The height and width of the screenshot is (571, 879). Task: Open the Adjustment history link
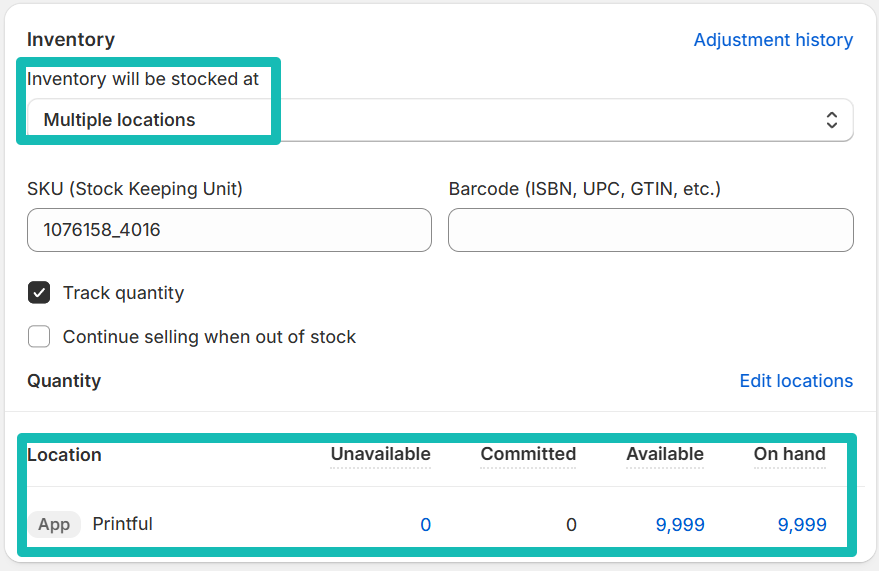(773, 40)
